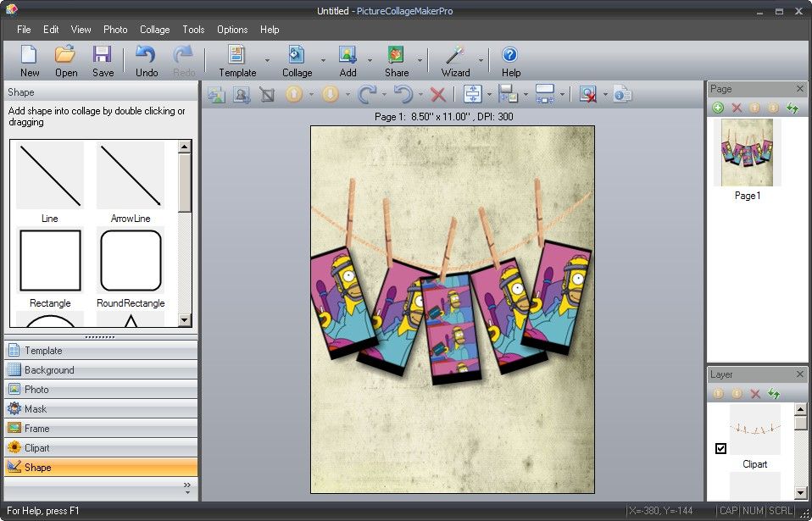The height and width of the screenshot is (521, 812).
Task: Expand the rotate tool dropdown arrow
Action: pyautogui.click(x=384, y=95)
